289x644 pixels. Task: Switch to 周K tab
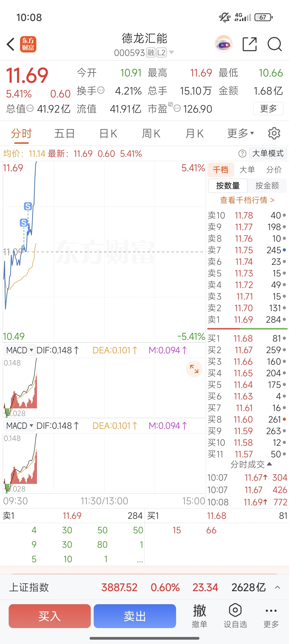pos(151,133)
